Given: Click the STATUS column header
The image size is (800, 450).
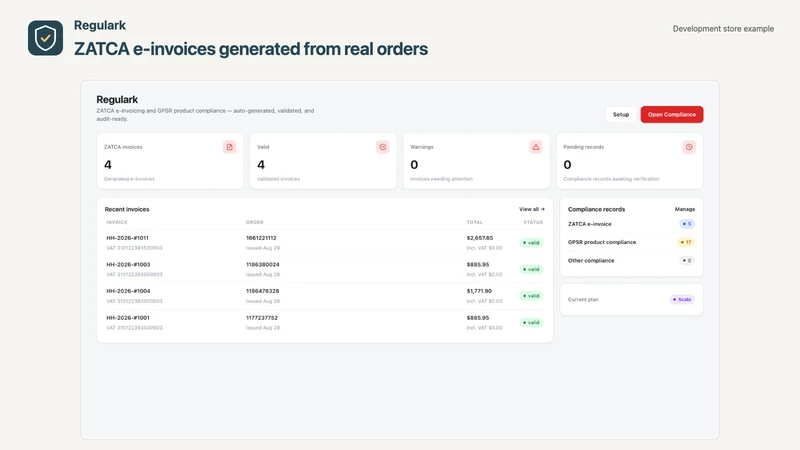Looking at the screenshot, I should tap(533, 222).
